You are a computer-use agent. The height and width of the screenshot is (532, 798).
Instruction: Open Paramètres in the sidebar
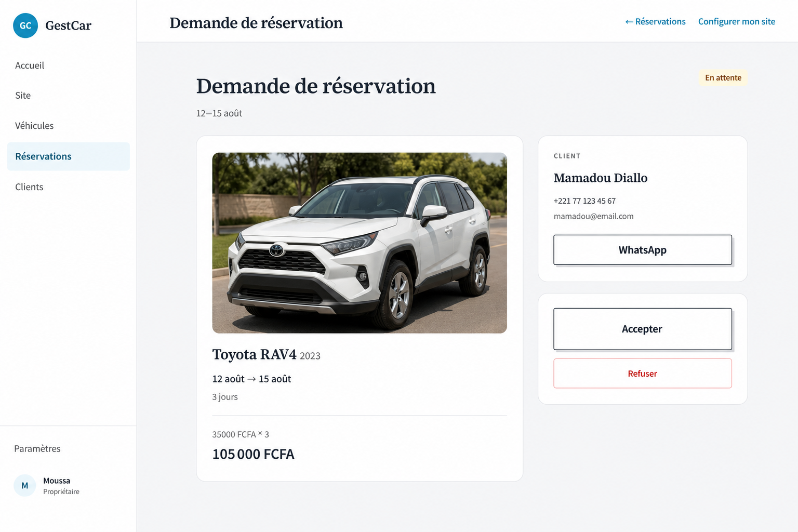pyautogui.click(x=37, y=448)
